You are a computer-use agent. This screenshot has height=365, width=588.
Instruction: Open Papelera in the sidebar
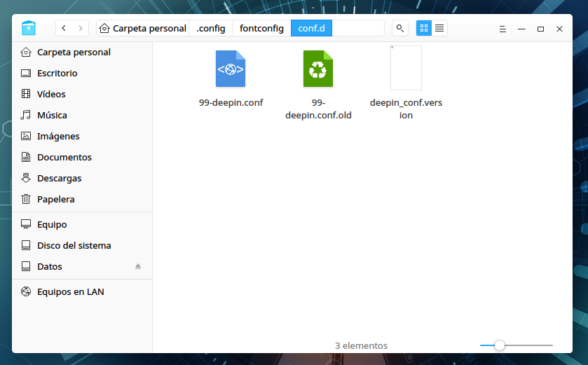point(55,199)
